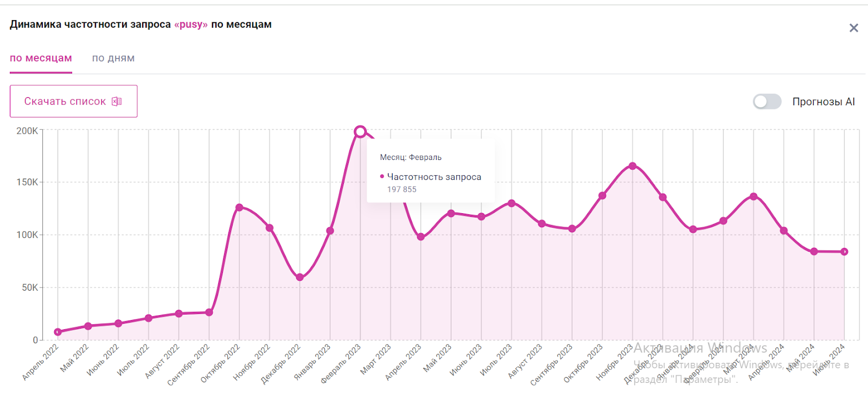Click the Март 2024 data point
Viewport: 868px width, 397px height.
pyautogui.click(x=754, y=196)
